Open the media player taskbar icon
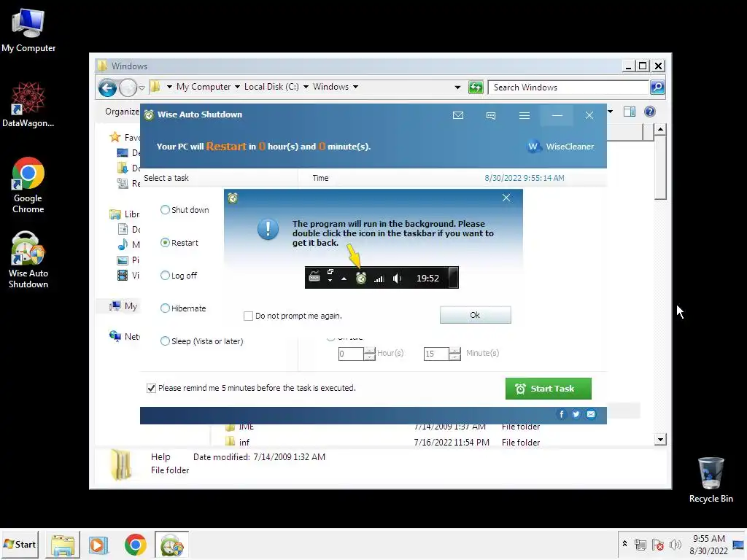Image resolution: width=747 pixels, height=560 pixels. click(x=98, y=545)
